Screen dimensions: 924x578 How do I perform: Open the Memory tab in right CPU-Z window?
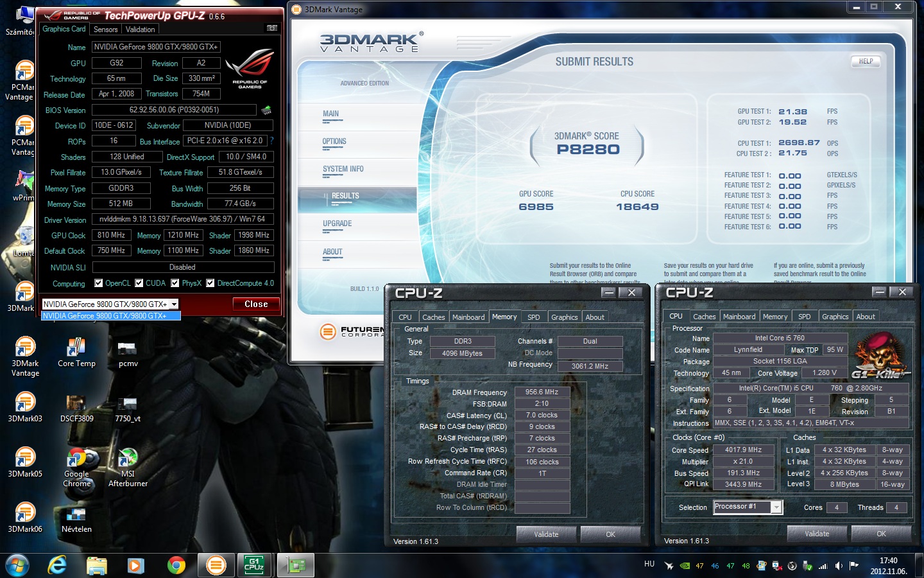coord(774,317)
